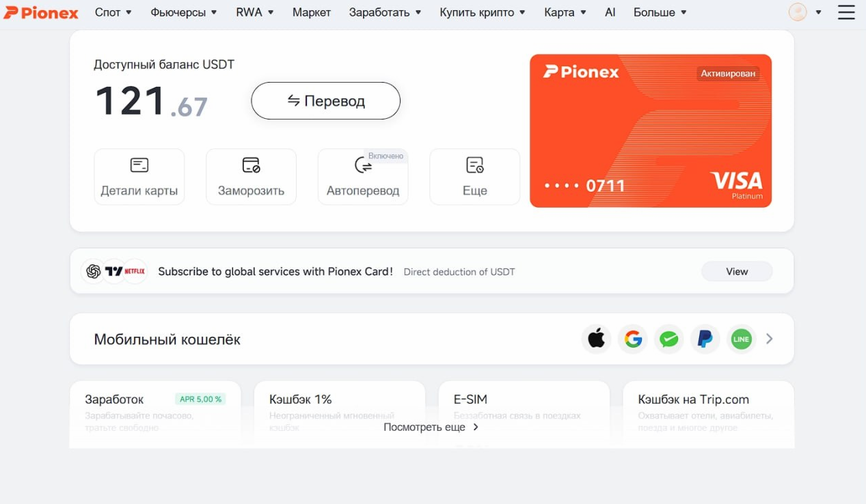Click the View button for subscriptions
866x504 pixels.
coord(737,271)
